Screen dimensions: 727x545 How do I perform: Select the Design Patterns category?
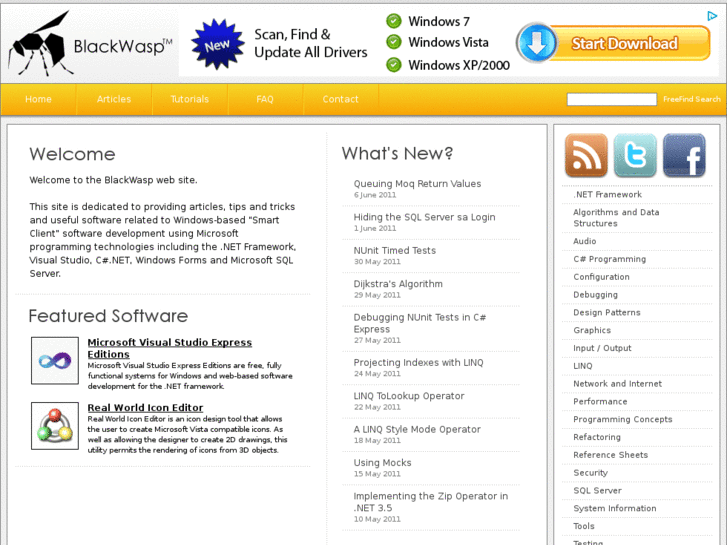click(x=606, y=313)
